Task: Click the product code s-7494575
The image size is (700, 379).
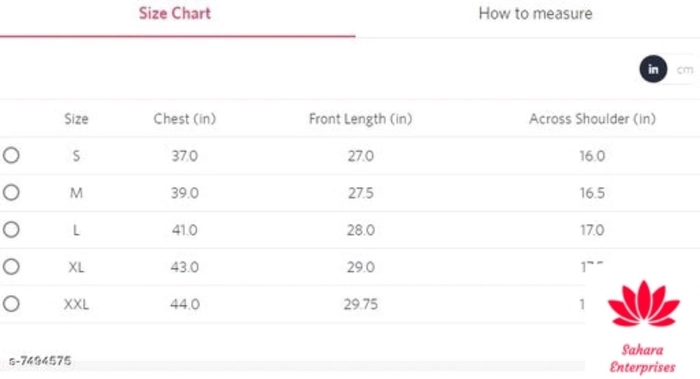Action: point(40,361)
